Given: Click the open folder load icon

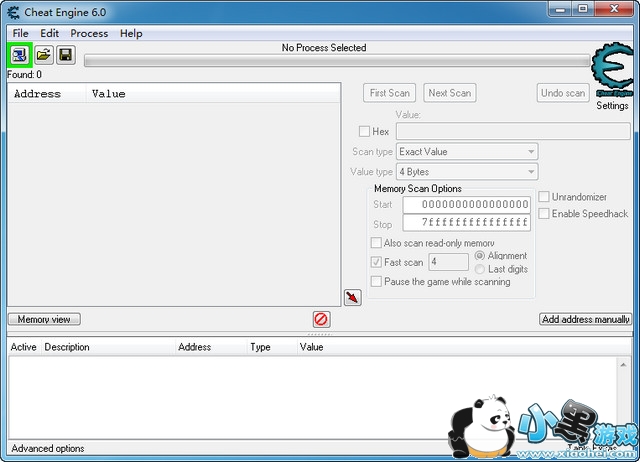Looking at the screenshot, I should click(43, 55).
